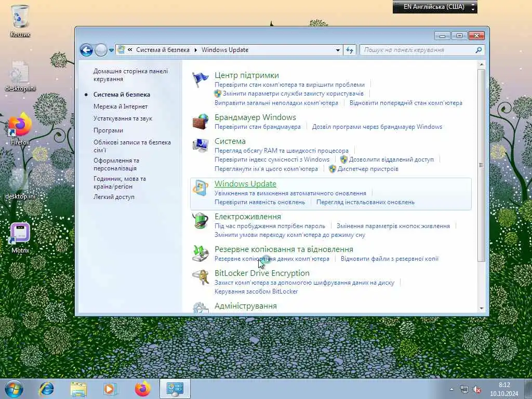Click the Брандмауер Windows brick wall icon

[x=200, y=122]
